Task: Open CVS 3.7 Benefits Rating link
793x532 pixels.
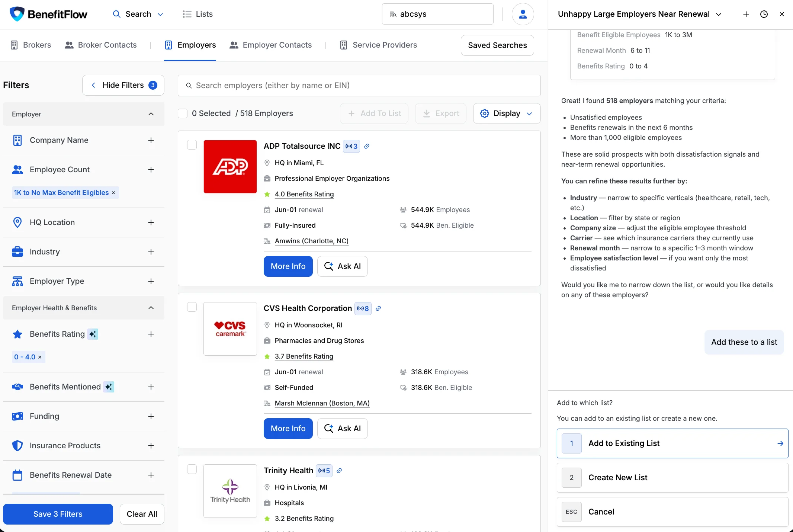Action: 304,356
